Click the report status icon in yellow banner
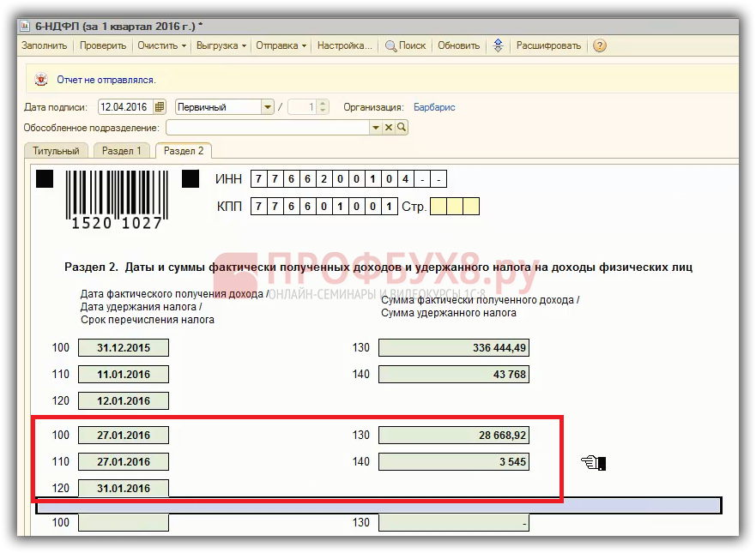756x553 pixels. coord(40,80)
